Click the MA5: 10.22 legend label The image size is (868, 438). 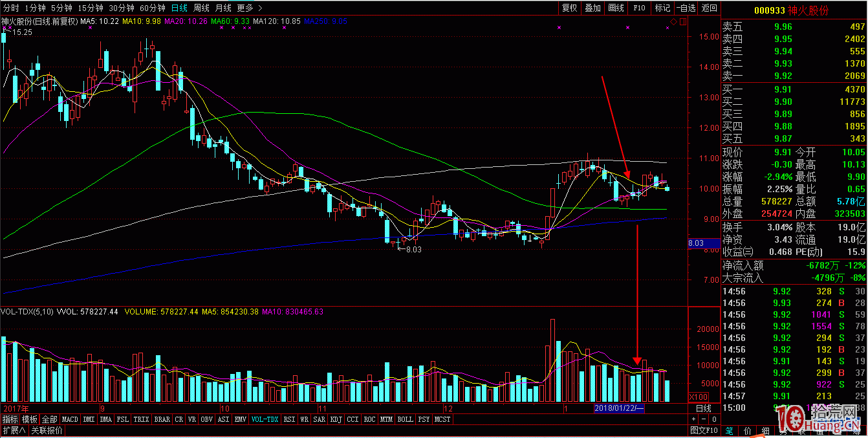point(100,21)
